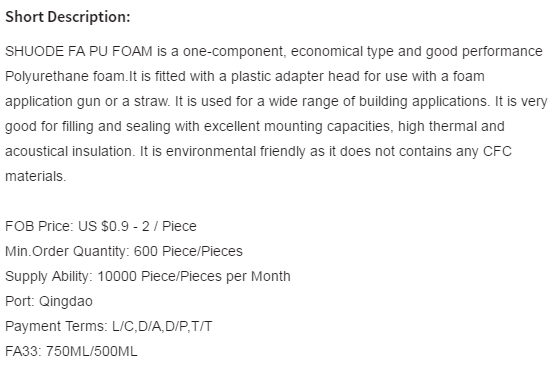
Task: Click the Short Description heading
Action: tap(68, 17)
